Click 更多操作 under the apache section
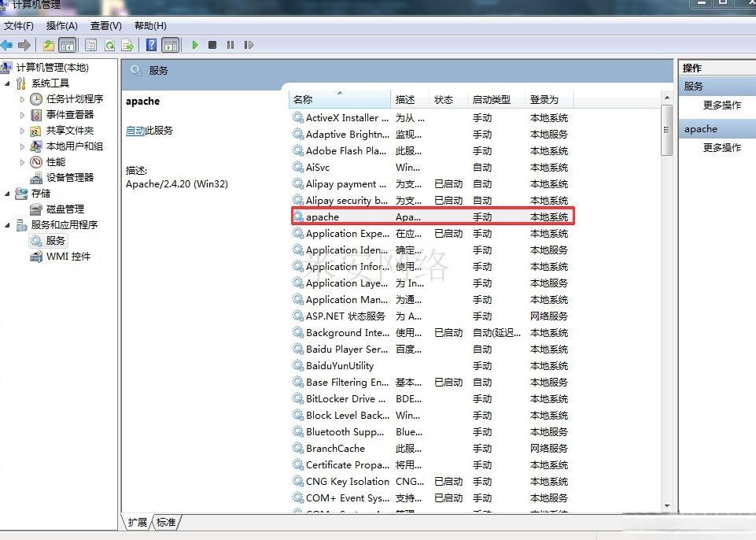 [721, 148]
